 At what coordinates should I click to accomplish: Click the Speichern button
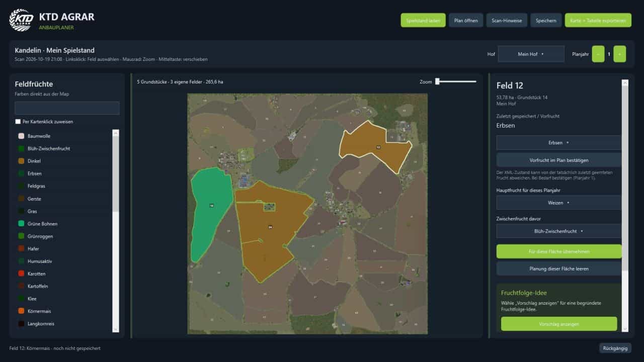pos(546,20)
